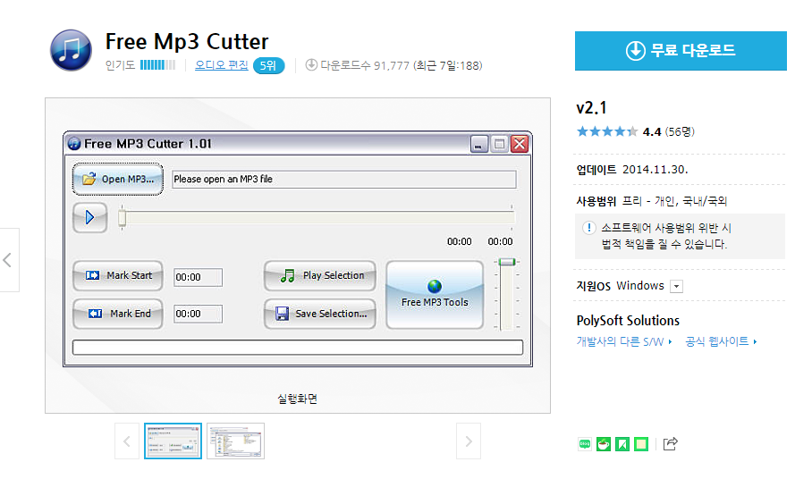Click the external share arrow icon
Screen dimensions: 812x504
670,444
